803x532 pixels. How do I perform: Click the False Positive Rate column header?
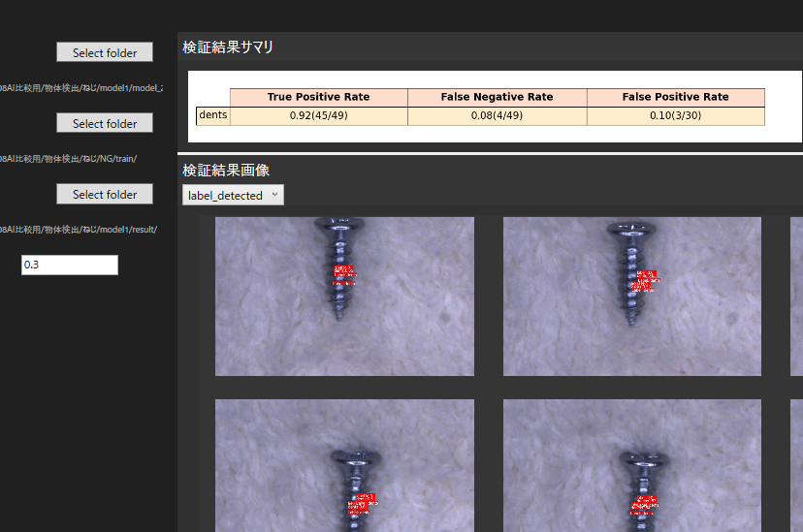[675, 97]
